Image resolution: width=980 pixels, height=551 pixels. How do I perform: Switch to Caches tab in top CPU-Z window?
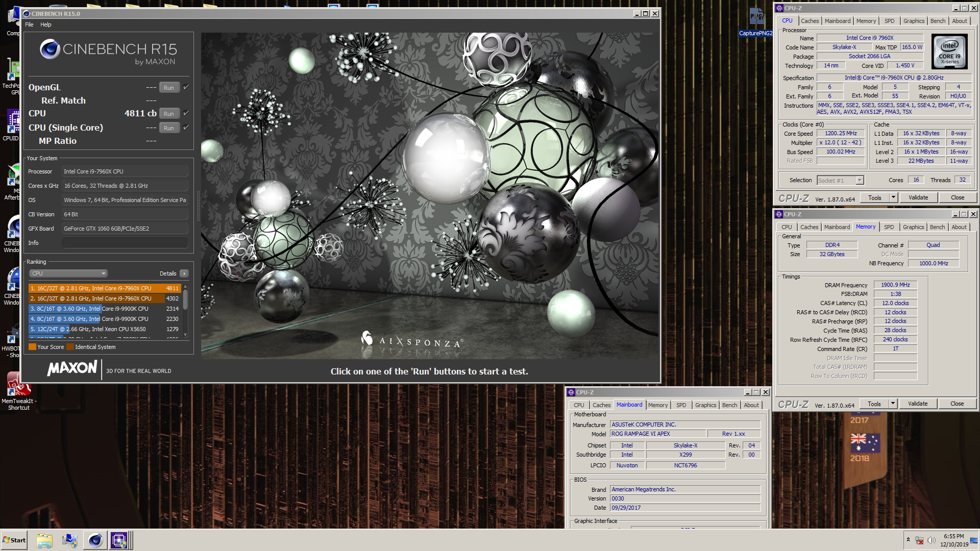click(810, 21)
